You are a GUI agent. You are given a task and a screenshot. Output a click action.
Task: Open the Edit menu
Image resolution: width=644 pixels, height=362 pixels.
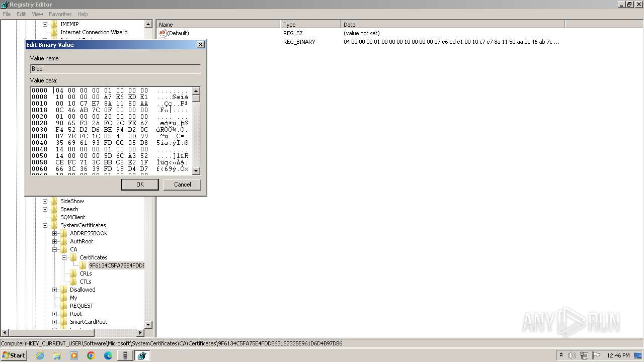pyautogui.click(x=21, y=14)
